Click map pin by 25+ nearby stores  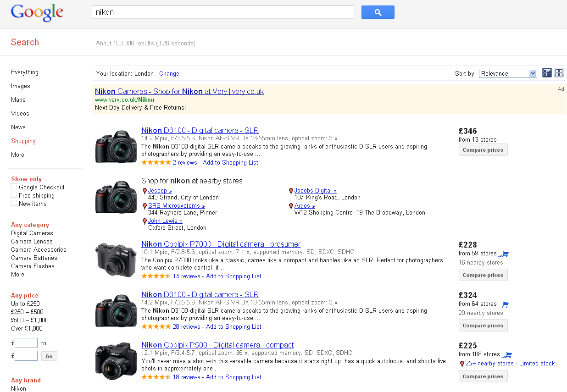coord(462,364)
